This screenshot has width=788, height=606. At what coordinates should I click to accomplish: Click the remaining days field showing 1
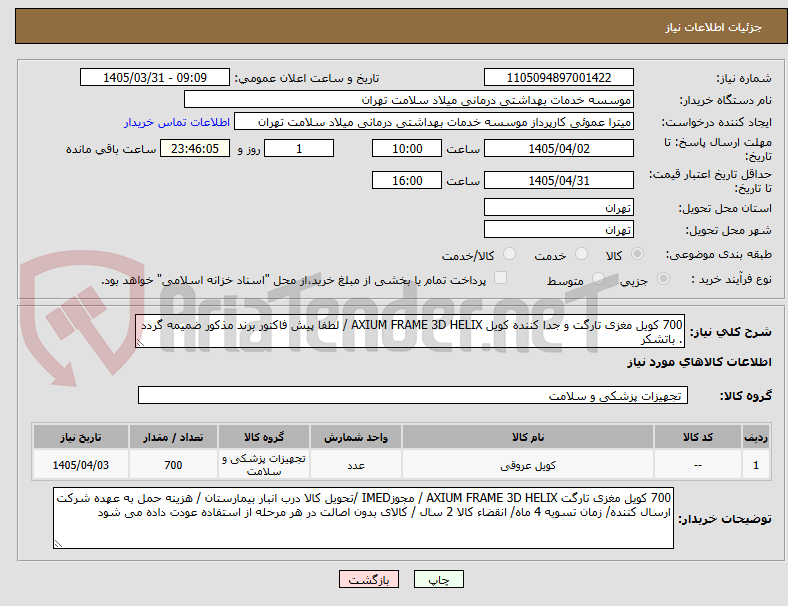click(299, 148)
